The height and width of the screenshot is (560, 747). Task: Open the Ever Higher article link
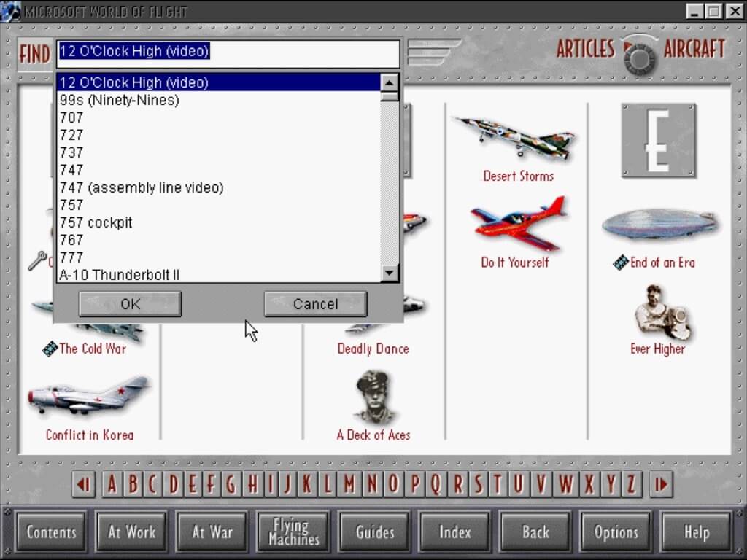(x=657, y=349)
